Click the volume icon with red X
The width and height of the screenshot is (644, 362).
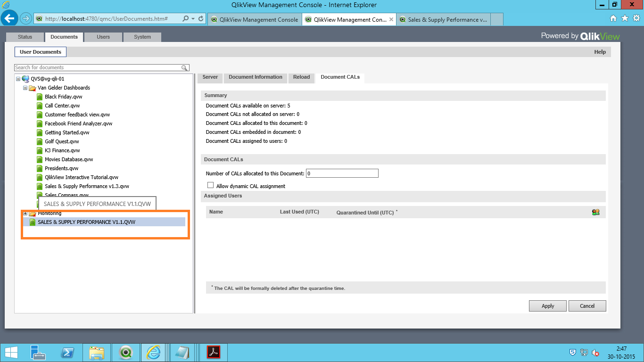[595, 353]
